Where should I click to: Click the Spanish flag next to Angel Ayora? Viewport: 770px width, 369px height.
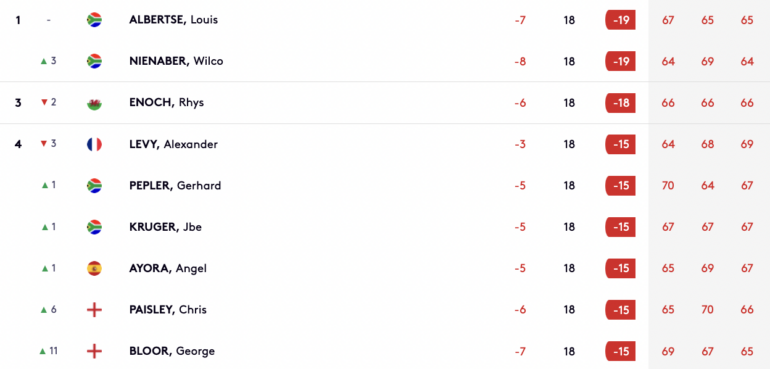(94, 268)
